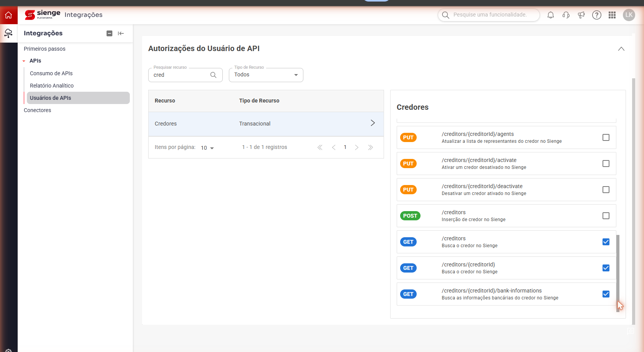Select the Integrações cloud sidebar icon
Viewport: 644px width, 352px height.
coord(8,33)
